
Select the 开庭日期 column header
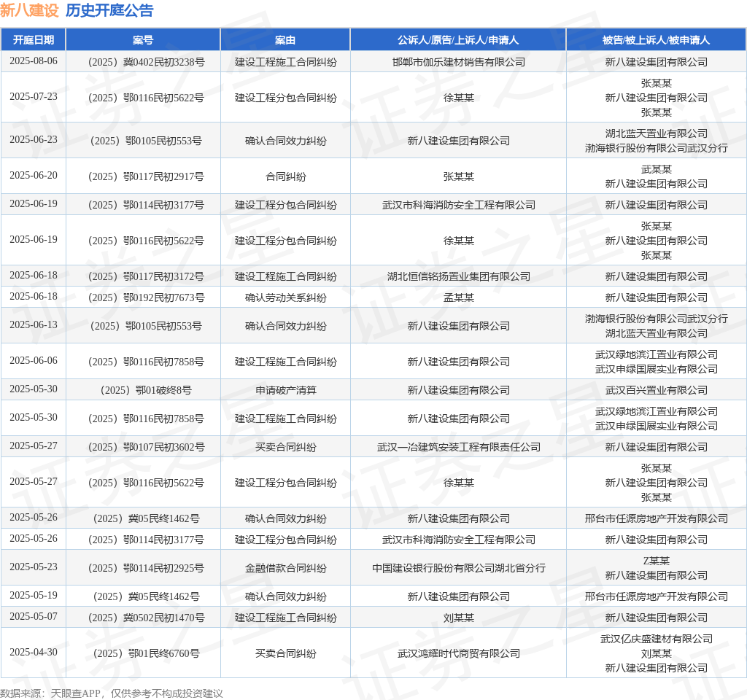34,40
